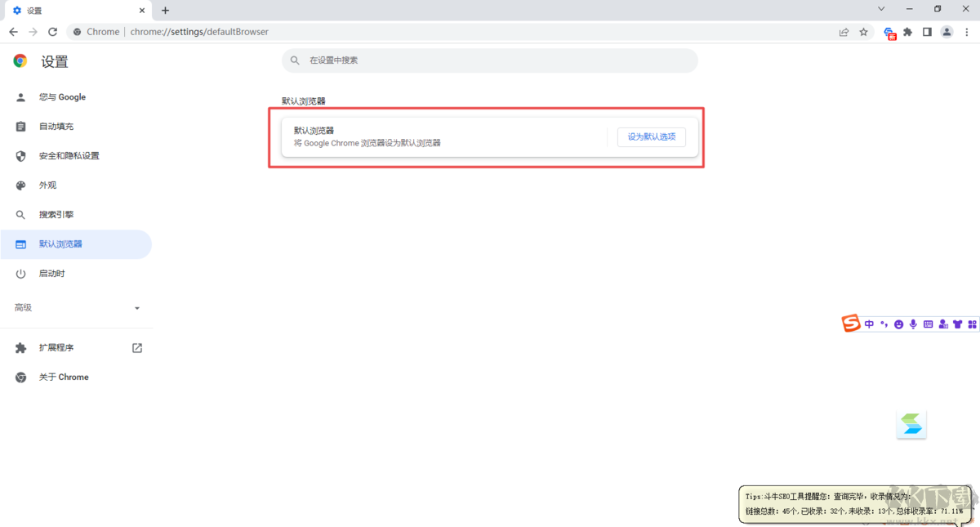Open the Extensions puzzle icon in toolbar

[907, 32]
